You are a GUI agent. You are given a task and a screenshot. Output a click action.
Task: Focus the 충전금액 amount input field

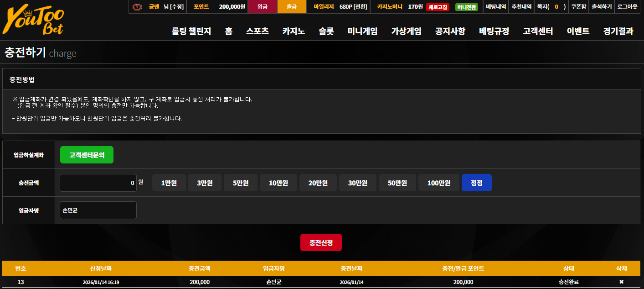[98, 183]
